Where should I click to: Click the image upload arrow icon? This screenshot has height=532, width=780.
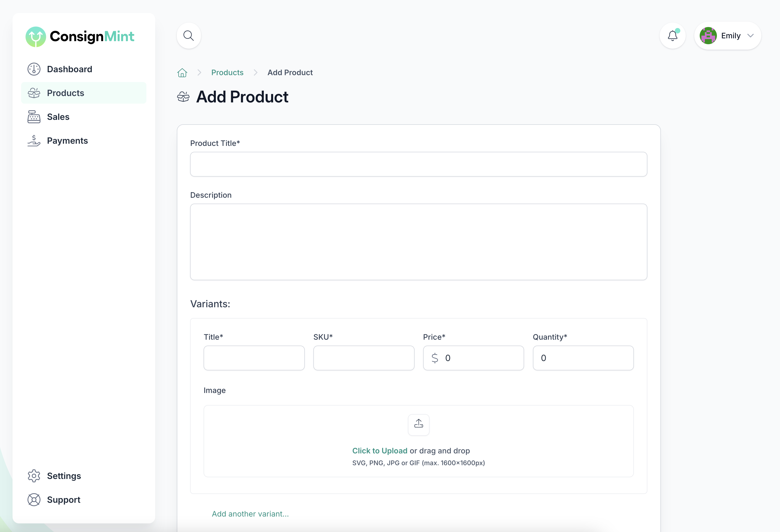(x=418, y=424)
